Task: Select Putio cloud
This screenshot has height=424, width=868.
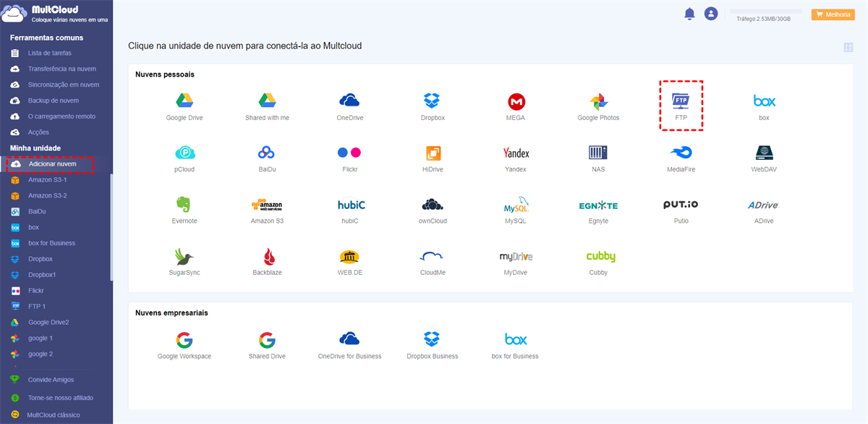Action: point(681,210)
